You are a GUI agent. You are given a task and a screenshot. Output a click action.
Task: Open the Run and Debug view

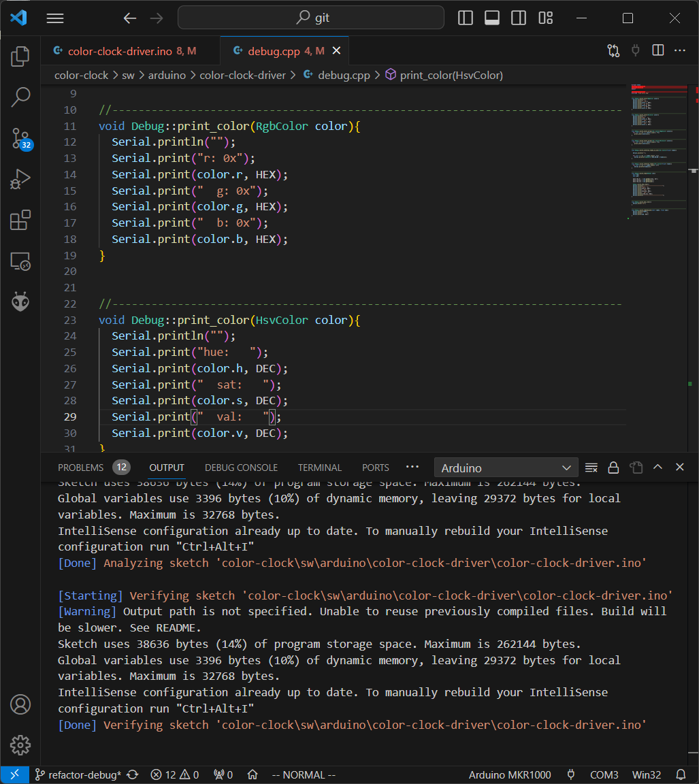[20, 180]
